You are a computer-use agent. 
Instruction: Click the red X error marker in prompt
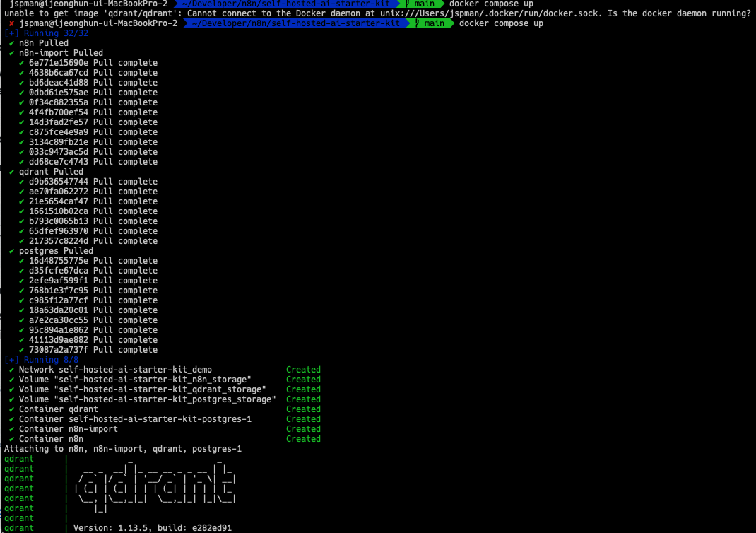click(11, 23)
